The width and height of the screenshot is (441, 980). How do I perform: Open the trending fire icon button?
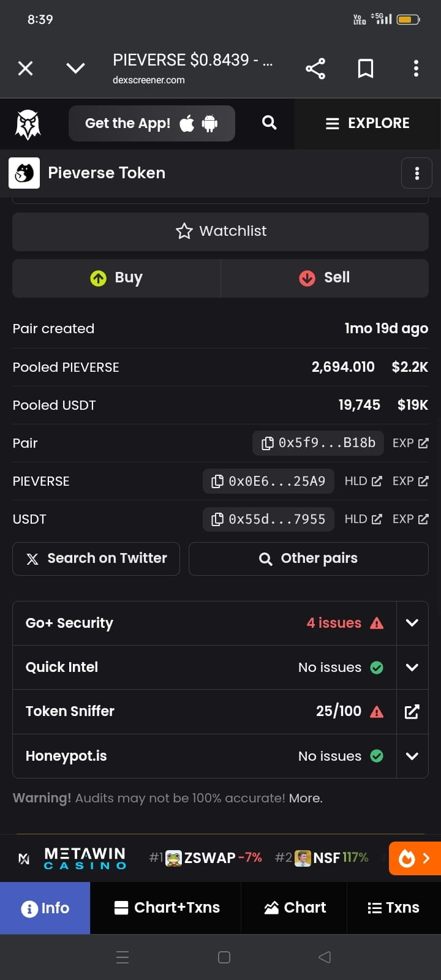click(415, 858)
